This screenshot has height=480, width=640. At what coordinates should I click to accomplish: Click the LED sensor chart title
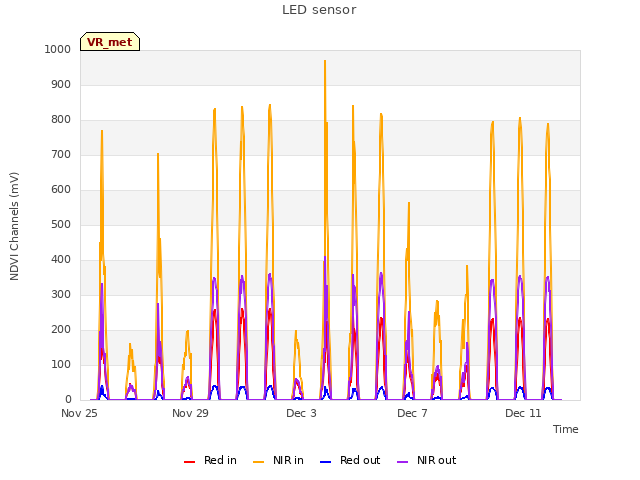(319, 10)
